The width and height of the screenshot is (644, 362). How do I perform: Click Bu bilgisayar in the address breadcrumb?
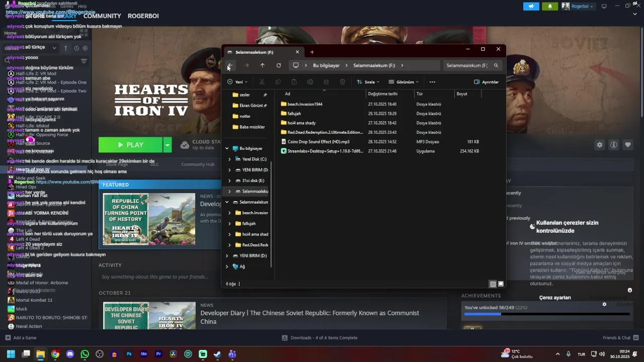point(326,65)
